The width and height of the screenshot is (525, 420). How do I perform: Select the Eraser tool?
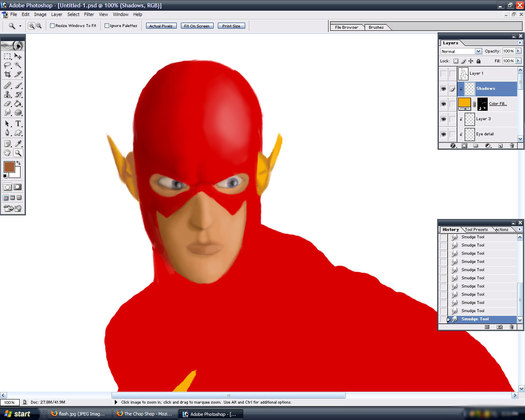pos(7,103)
